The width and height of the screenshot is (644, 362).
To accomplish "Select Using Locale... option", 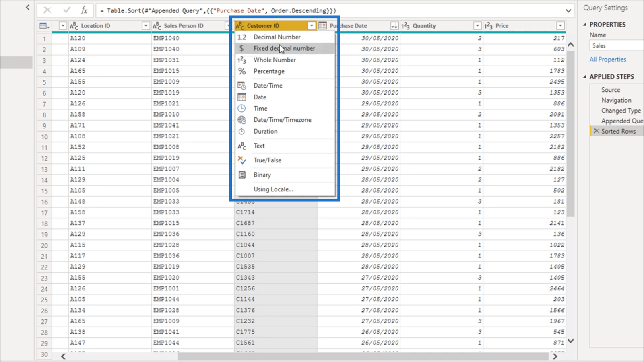I will coord(285,189).
